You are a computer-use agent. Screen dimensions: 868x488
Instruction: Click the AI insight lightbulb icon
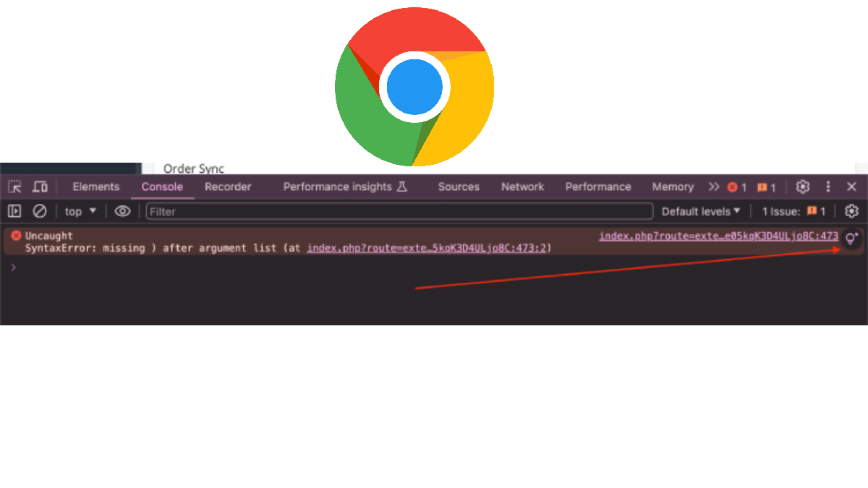[x=852, y=237]
